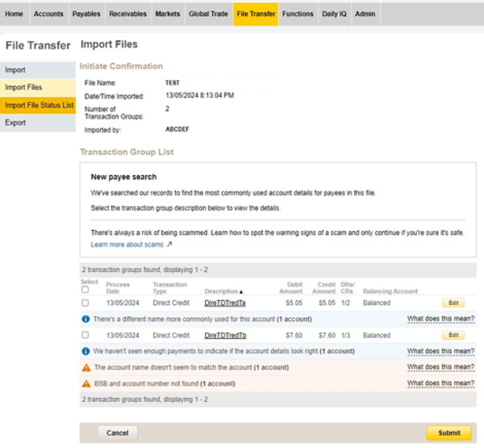
Task: Click What does this mean for BSB not found
Action: (440, 383)
